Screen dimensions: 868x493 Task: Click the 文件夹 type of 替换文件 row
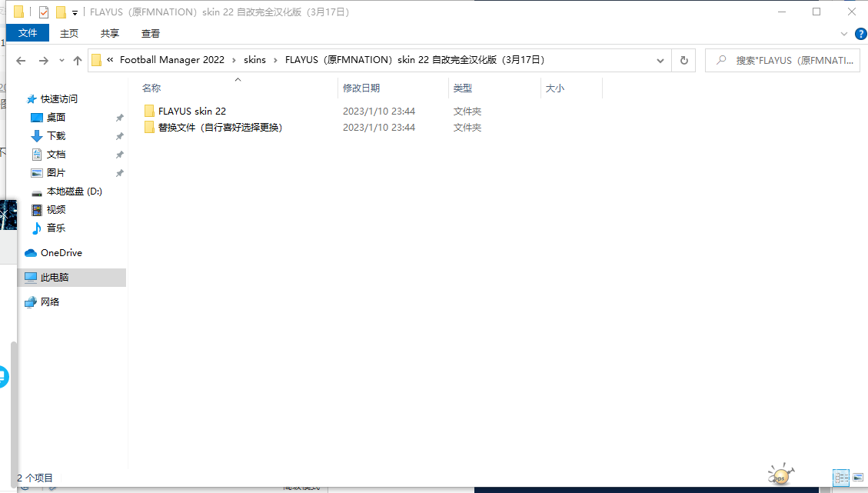coord(467,128)
